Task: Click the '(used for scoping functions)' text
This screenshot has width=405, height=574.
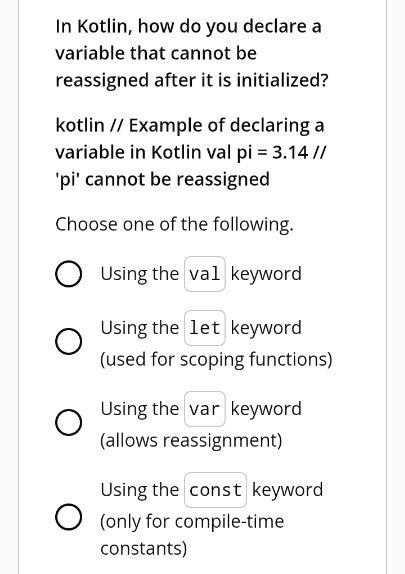Action: [x=216, y=359]
